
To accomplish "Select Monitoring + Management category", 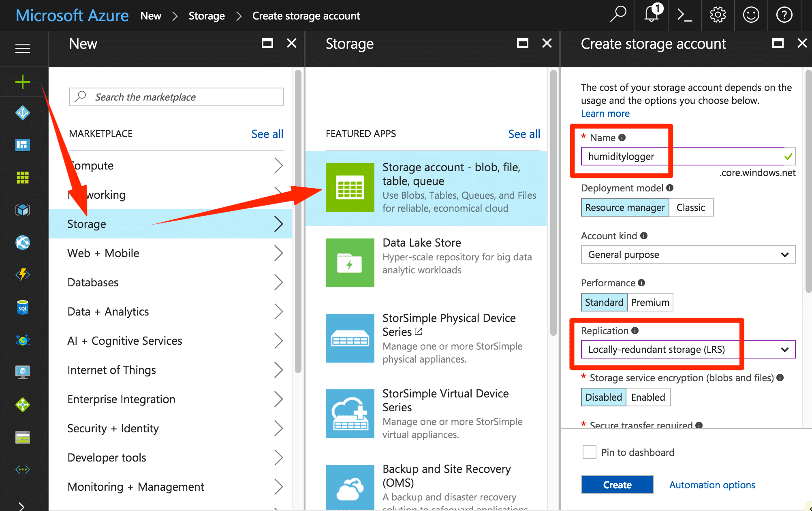I will (170, 487).
